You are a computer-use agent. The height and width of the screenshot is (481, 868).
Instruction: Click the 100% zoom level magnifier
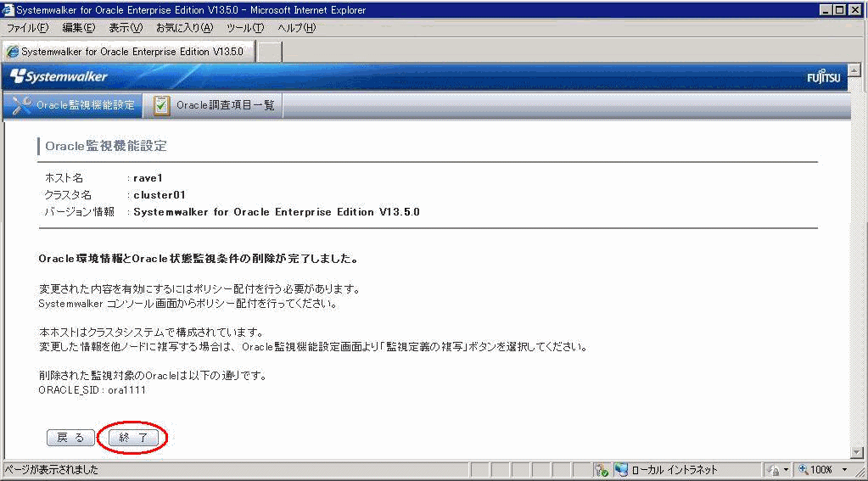[804, 469]
